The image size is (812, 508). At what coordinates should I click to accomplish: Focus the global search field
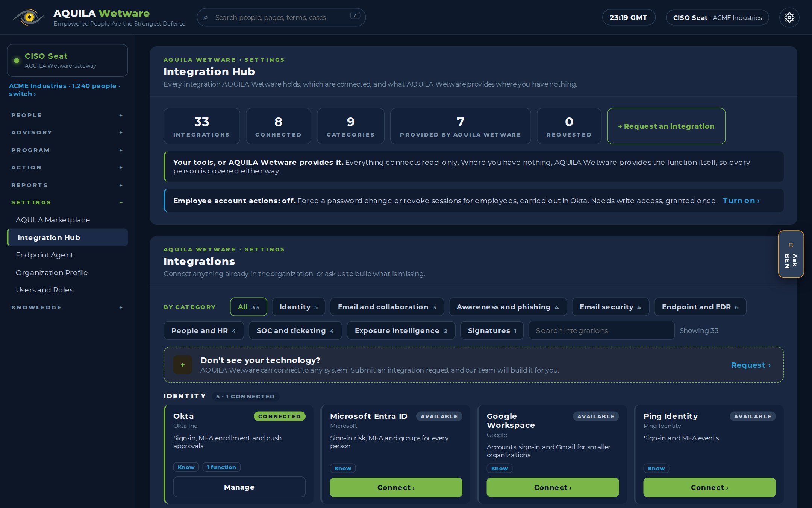(281, 17)
